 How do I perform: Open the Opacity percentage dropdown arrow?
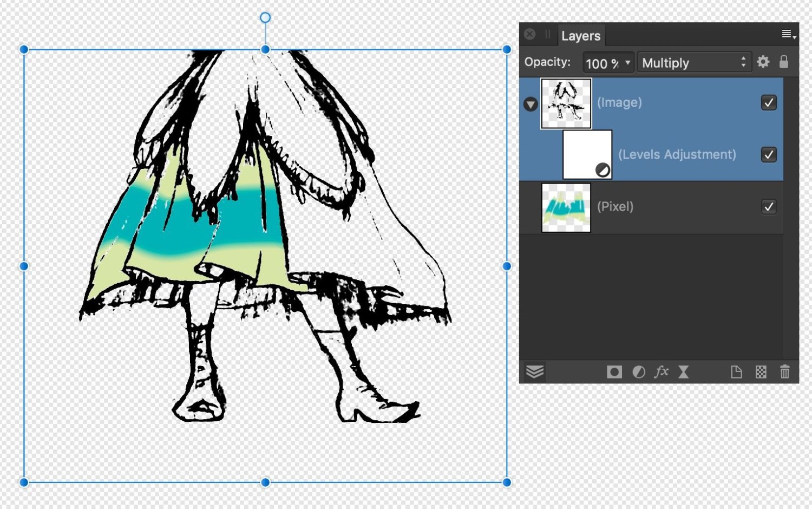click(627, 63)
